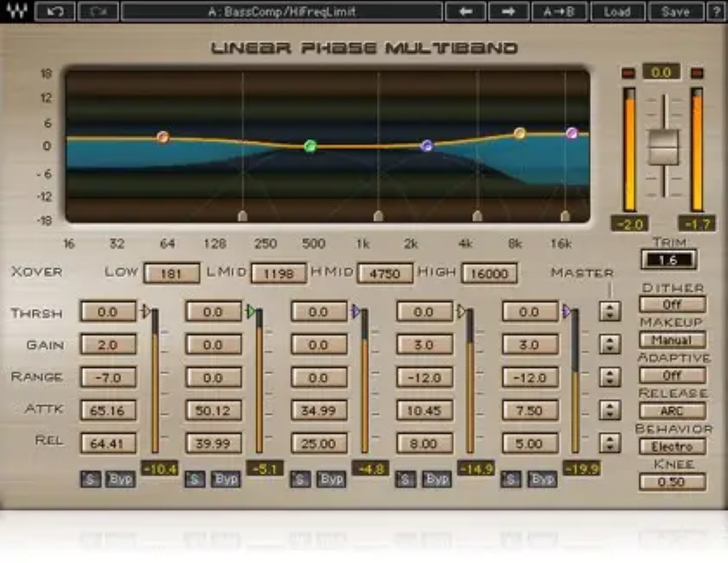Open the Save preset menu
Image resolution: width=728 pixels, height=563 pixels.
675,11
